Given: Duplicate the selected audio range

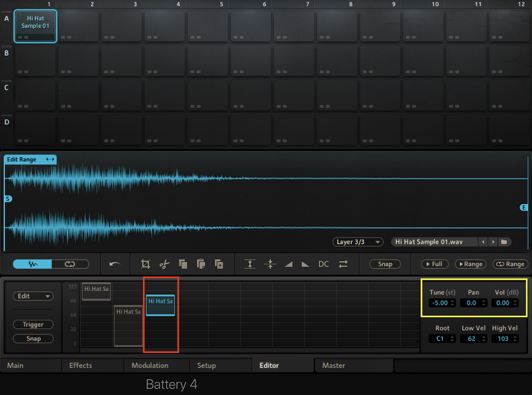Looking at the screenshot, I should click(219, 264).
